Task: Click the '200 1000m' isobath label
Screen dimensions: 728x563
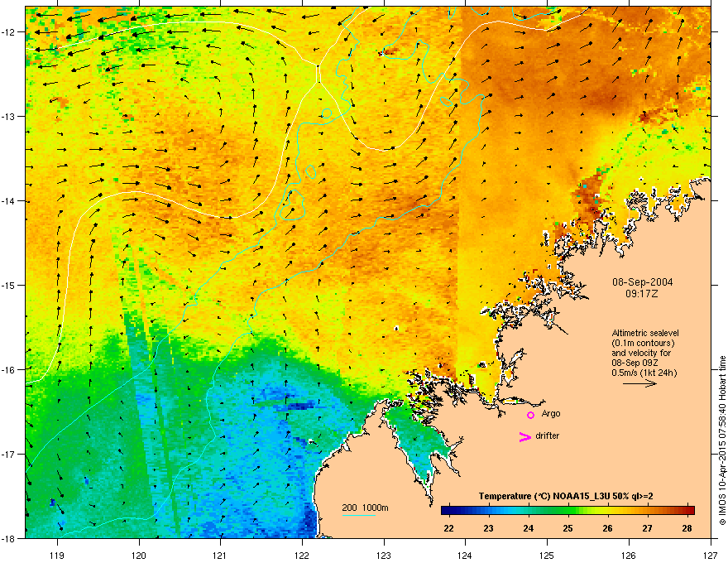Action: point(365,508)
